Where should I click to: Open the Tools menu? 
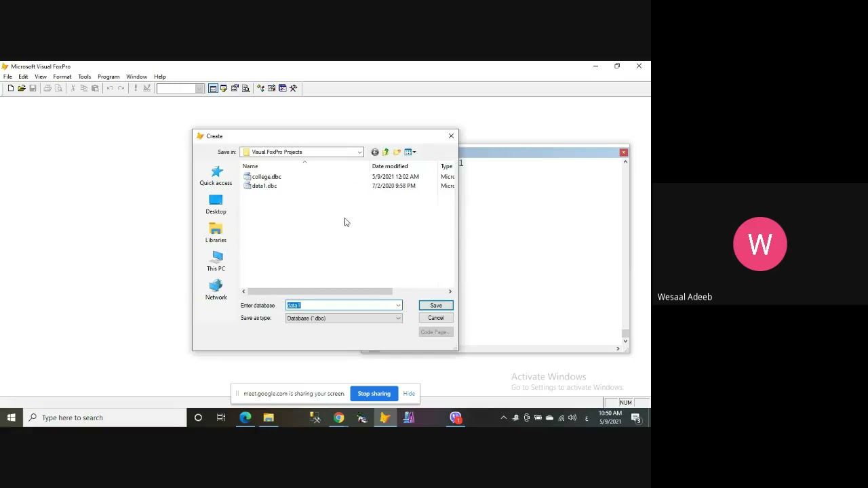(84, 77)
